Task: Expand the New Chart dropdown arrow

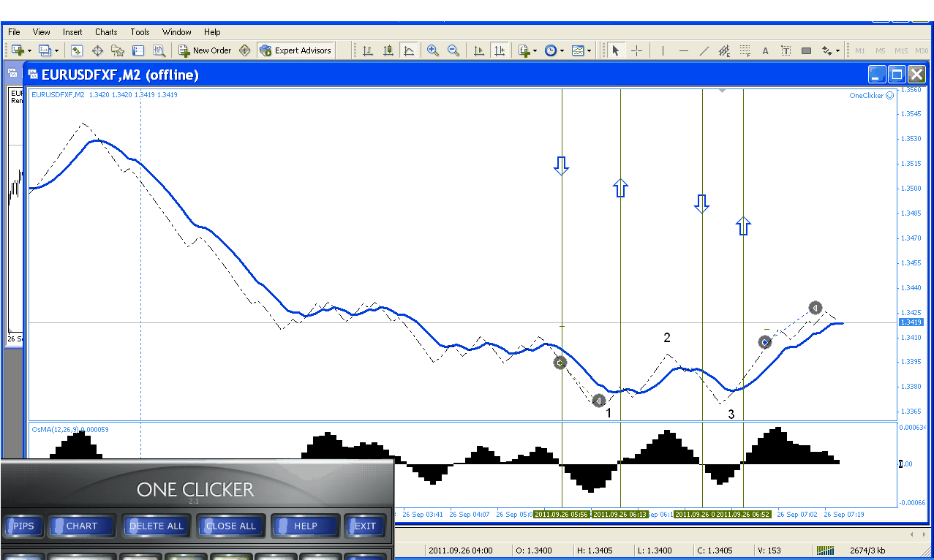Action: point(29,51)
